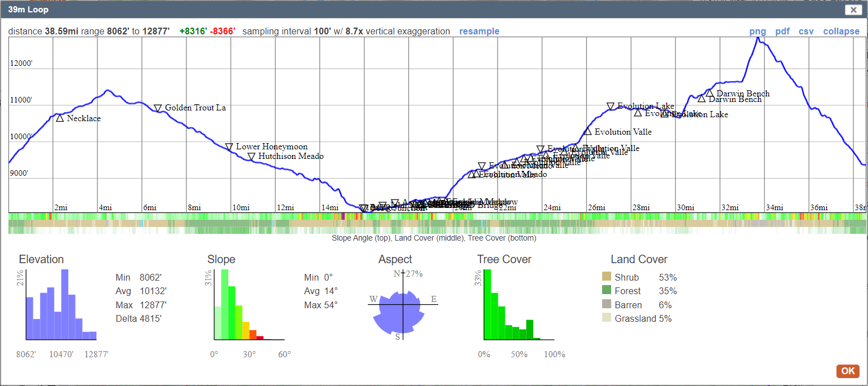
Task: Click the Necklace waypoint triangle marker
Action: click(60, 118)
